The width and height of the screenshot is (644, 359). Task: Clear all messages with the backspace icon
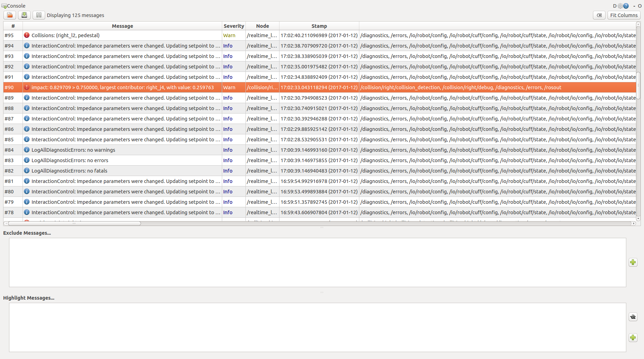[599, 15]
